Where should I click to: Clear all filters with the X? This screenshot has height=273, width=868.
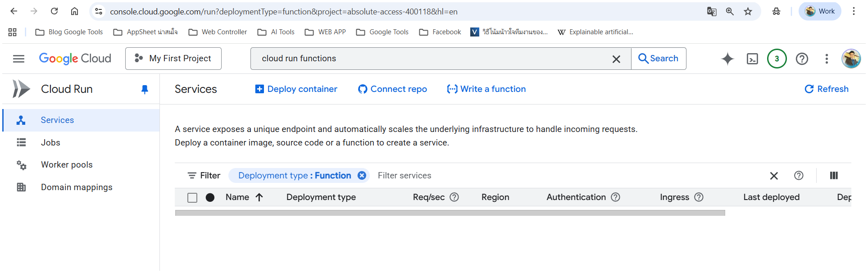[774, 176]
